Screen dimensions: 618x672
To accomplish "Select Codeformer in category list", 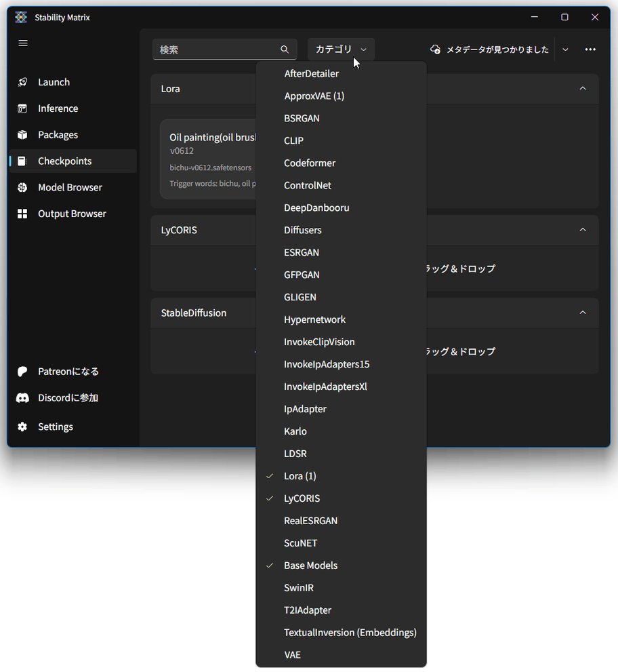I will [x=341, y=163].
